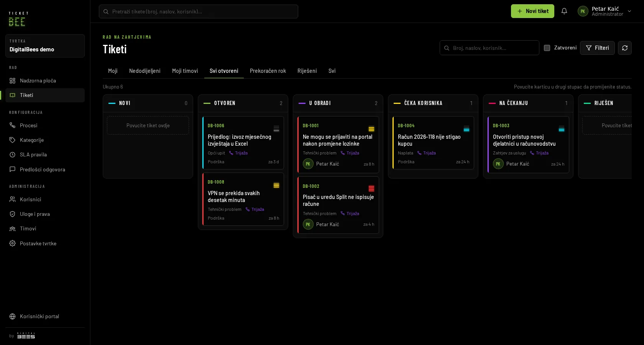Toggle the Zatvoreni checkbox
Viewport: 644px width, 345px height.
pyautogui.click(x=547, y=48)
